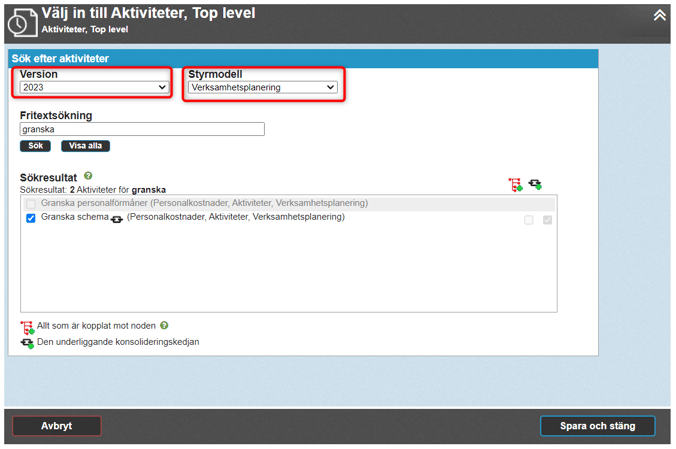
Task: Click help icon after 'Allt som är kopplat mot noden'
Action: click(x=164, y=325)
